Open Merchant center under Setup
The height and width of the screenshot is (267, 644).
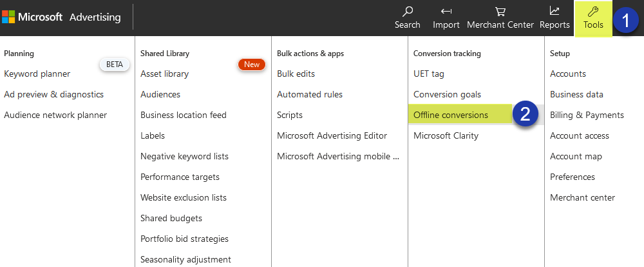582,198
